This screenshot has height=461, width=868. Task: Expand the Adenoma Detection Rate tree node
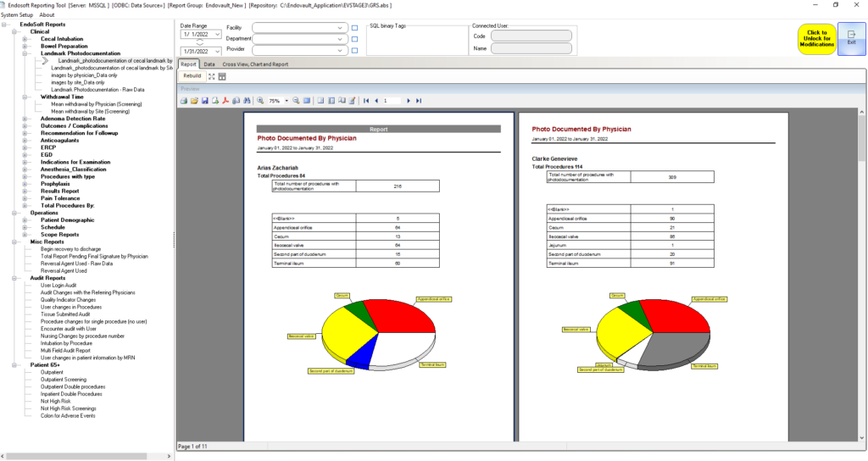pyautogui.click(x=25, y=119)
